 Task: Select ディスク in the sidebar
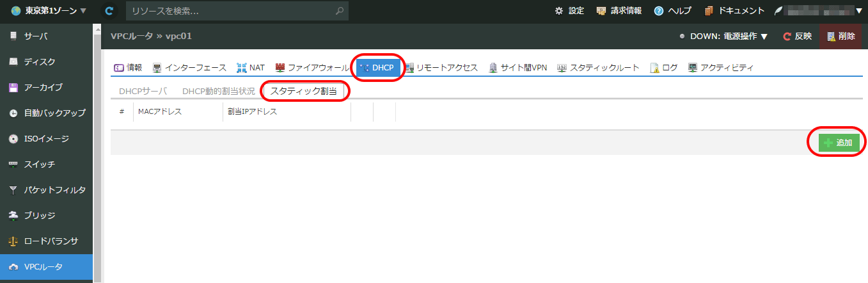click(46, 61)
